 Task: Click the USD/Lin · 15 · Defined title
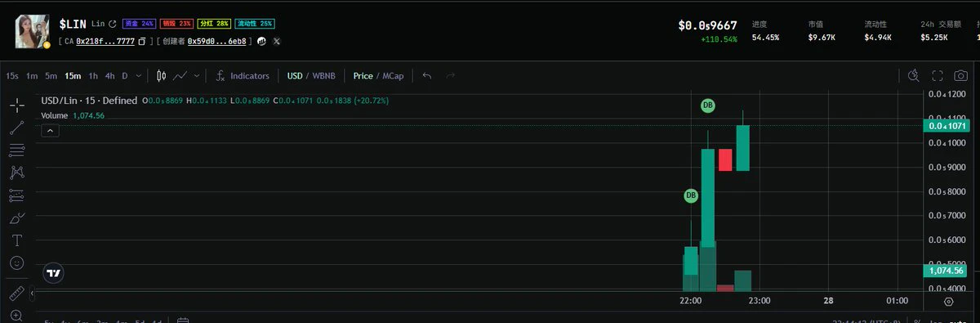[x=89, y=101]
